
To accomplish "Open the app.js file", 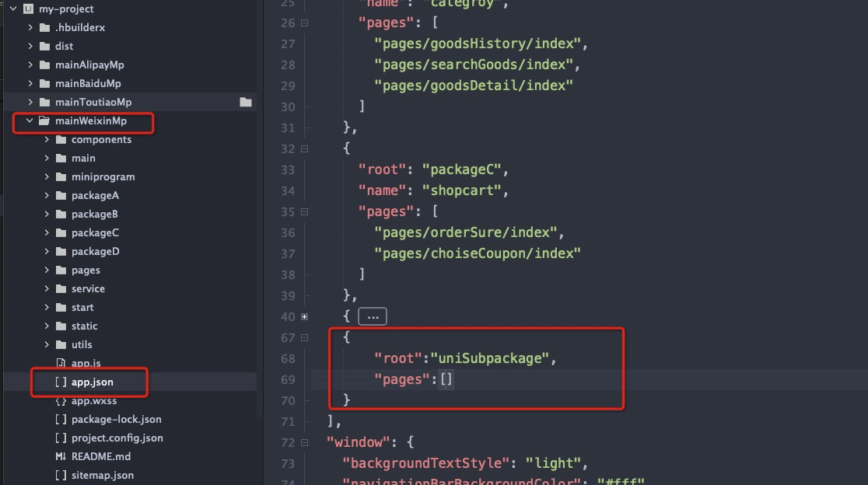I will click(x=86, y=363).
